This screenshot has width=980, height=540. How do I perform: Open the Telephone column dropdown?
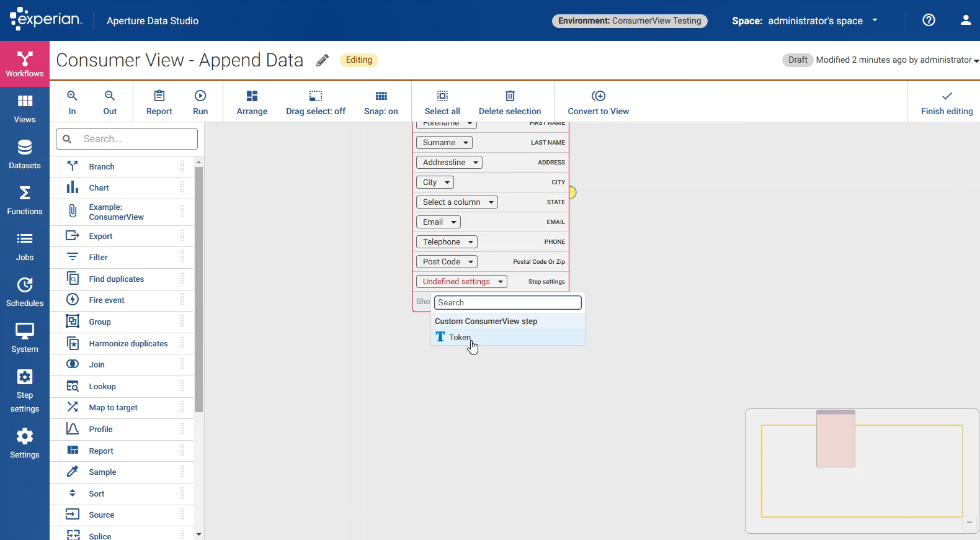[447, 242]
